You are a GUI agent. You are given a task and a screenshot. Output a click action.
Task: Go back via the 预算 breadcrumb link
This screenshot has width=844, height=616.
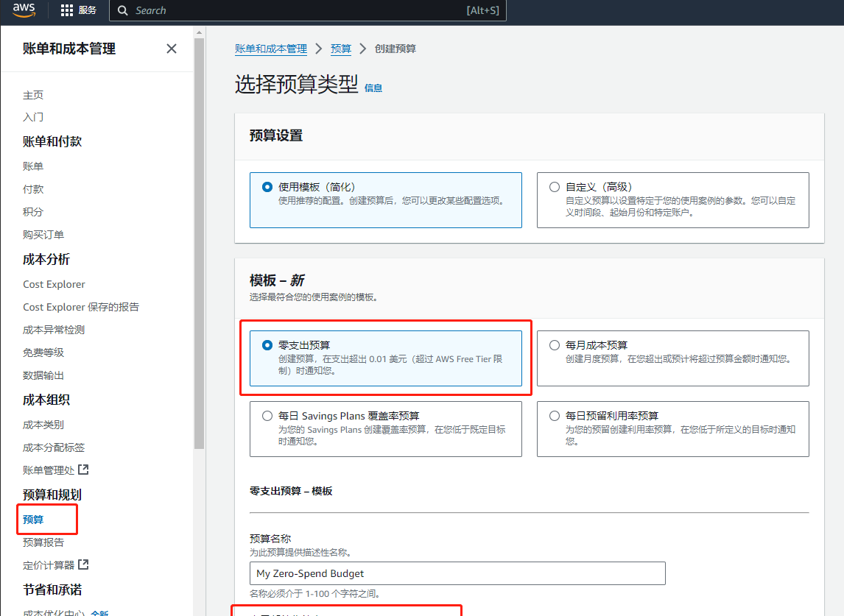pos(341,49)
